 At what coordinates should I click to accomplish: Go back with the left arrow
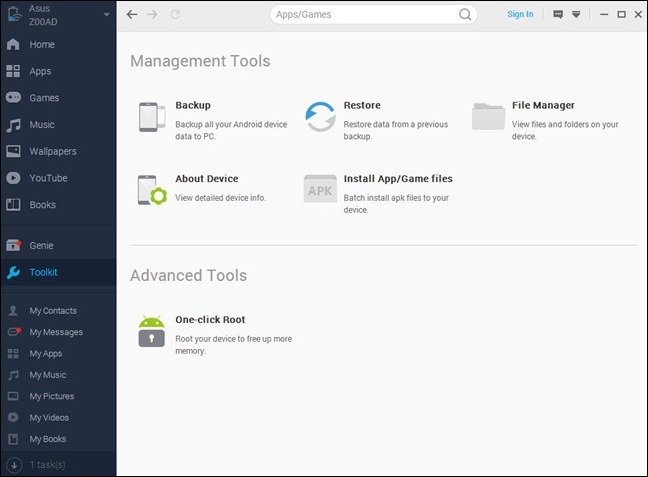point(132,14)
